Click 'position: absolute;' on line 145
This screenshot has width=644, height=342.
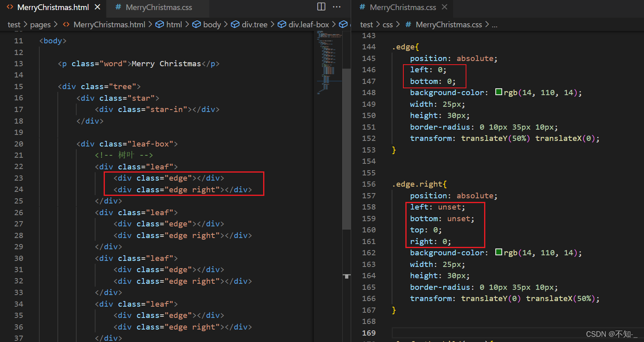[x=454, y=58]
